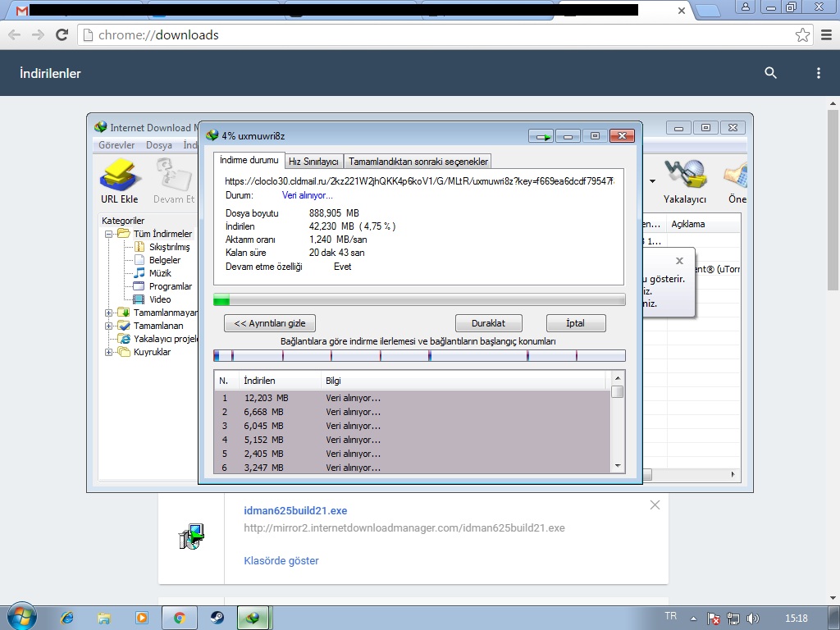Screen dimensions: 840x630
Task: Collapse the Tüm İndirmeler tree node
Action: (109, 234)
